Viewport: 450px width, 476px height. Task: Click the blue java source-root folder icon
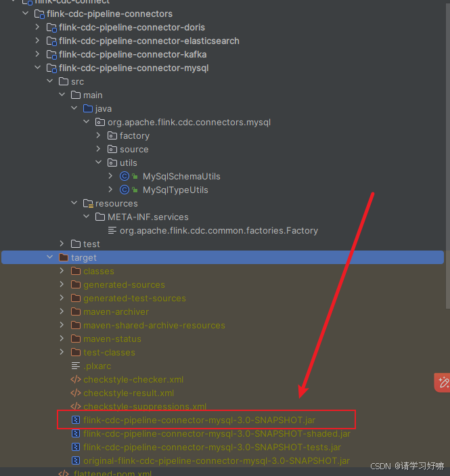tap(88, 108)
